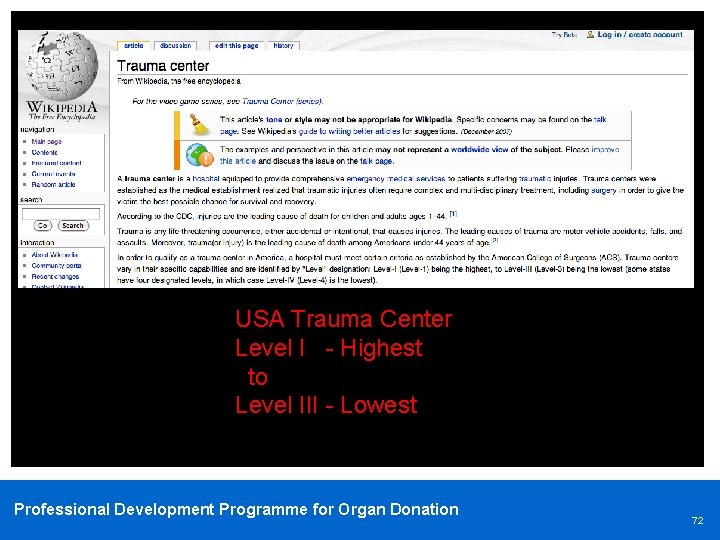Click the 'Level III - Lowest' text
The width and height of the screenshot is (720, 540).
pos(326,405)
